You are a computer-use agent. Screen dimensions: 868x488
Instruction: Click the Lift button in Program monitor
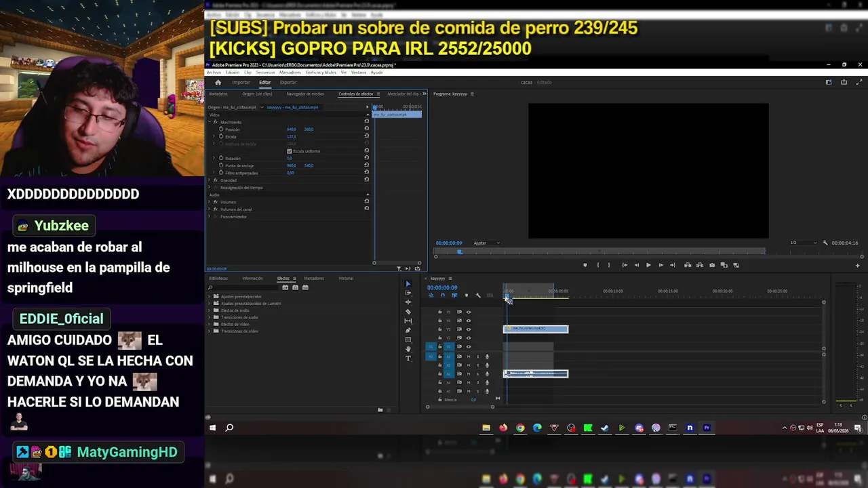(x=688, y=265)
